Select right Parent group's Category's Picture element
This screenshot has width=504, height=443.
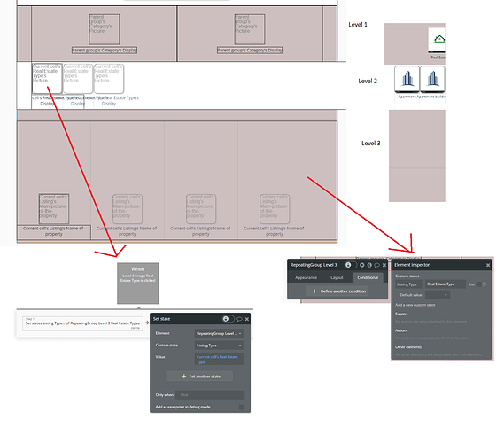point(250,29)
